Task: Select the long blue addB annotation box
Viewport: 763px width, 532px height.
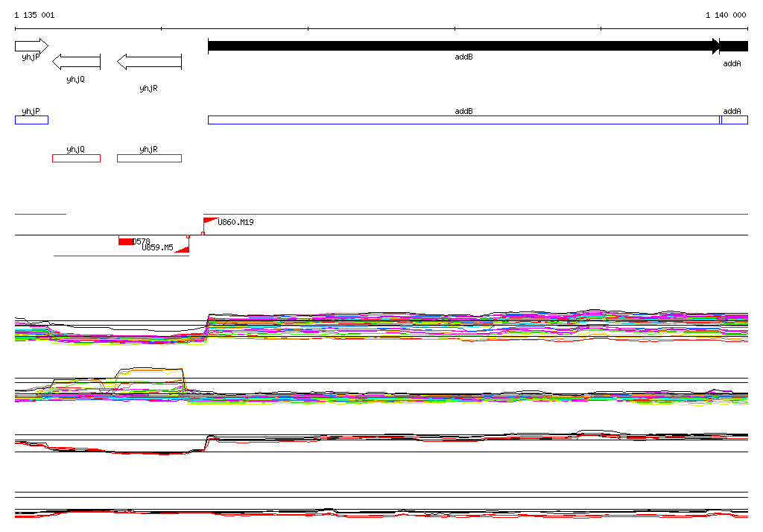Action: [x=463, y=120]
